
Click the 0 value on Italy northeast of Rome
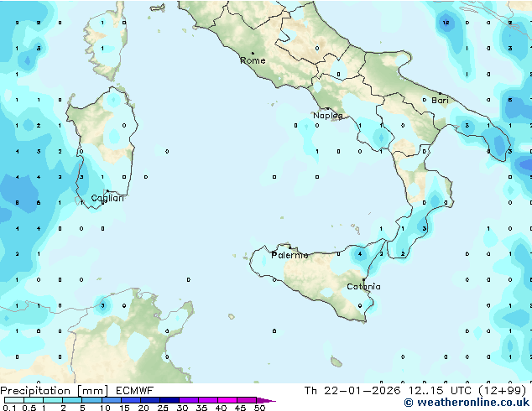(317, 49)
